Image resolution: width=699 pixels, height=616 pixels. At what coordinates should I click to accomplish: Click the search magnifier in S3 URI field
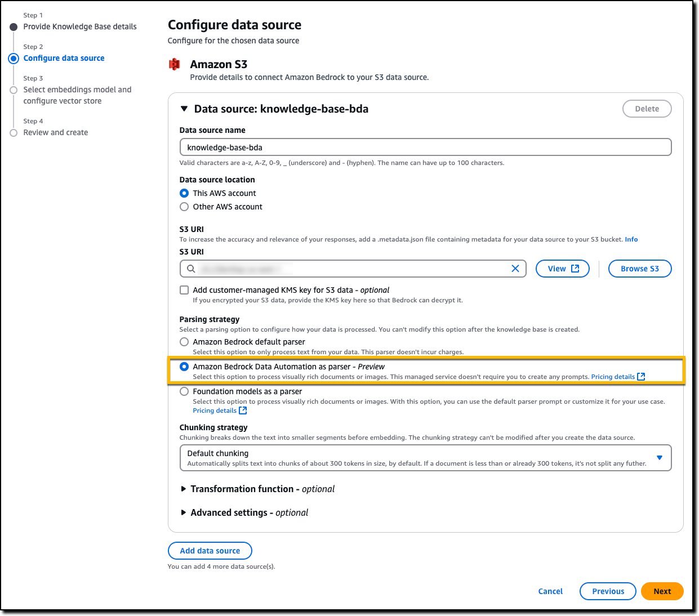[x=191, y=269]
